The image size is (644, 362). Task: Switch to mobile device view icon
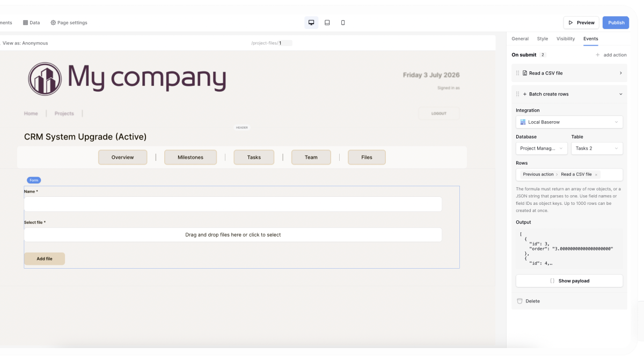point(343,23)
